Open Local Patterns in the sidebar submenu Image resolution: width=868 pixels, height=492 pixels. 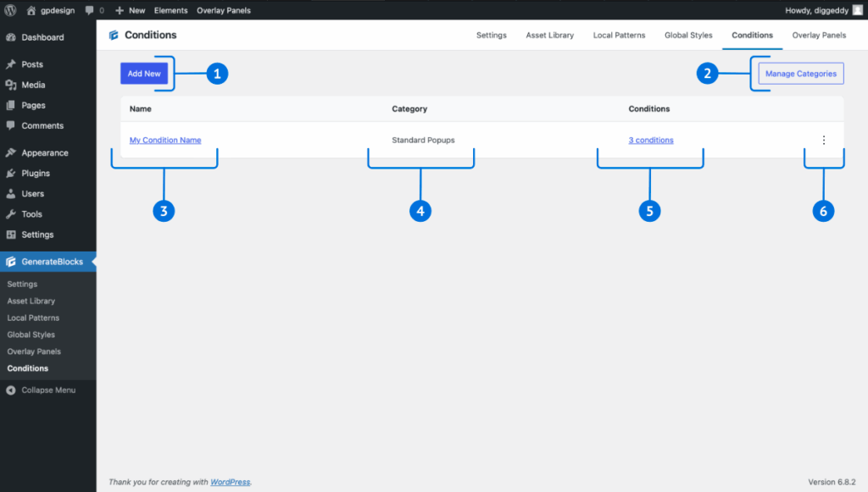[33, 318]
